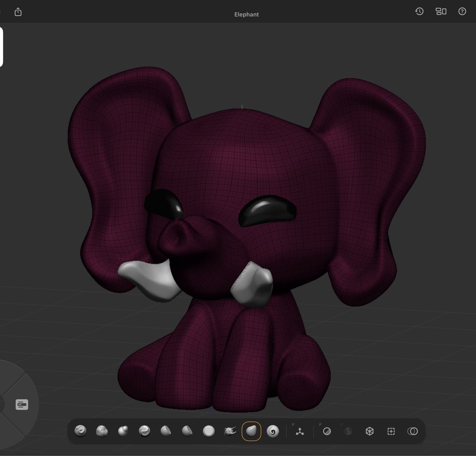Tap the share/export icon in the top bar

click(x=18, y=12)
